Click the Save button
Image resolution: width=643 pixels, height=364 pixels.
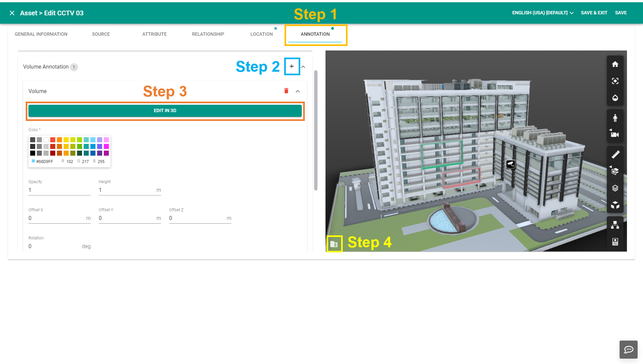click(x=621, y=13)
